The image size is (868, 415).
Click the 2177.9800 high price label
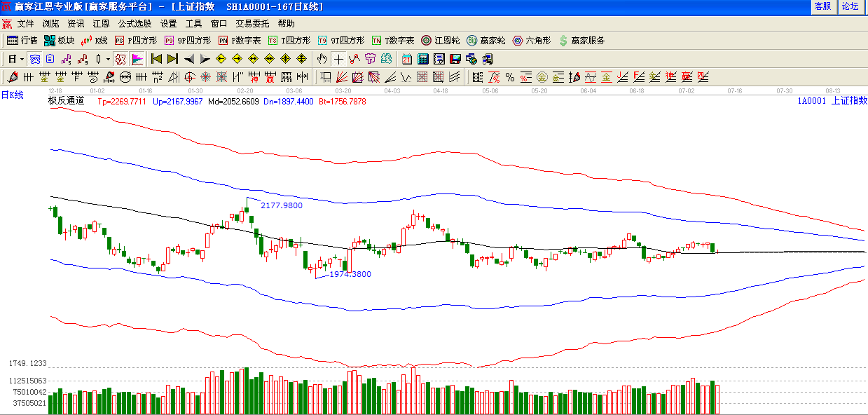pyautogui.click(x=282, y=205)
